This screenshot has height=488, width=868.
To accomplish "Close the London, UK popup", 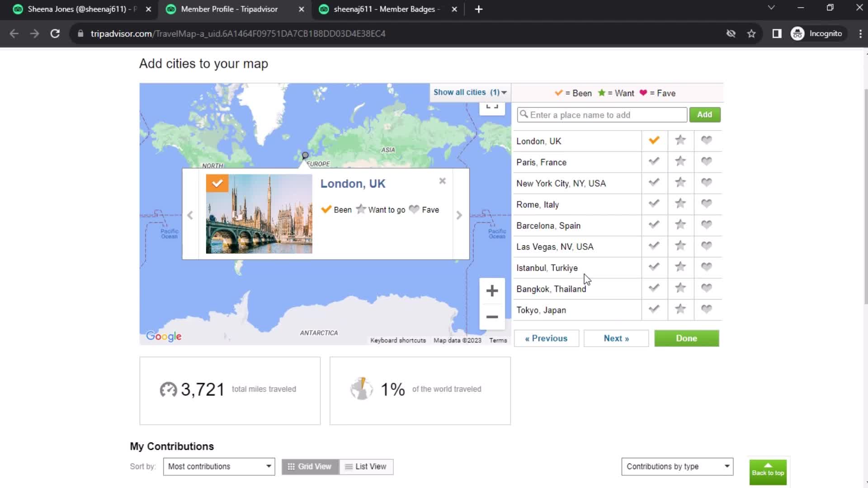I will pyautogui.click(x=442, y=181).
